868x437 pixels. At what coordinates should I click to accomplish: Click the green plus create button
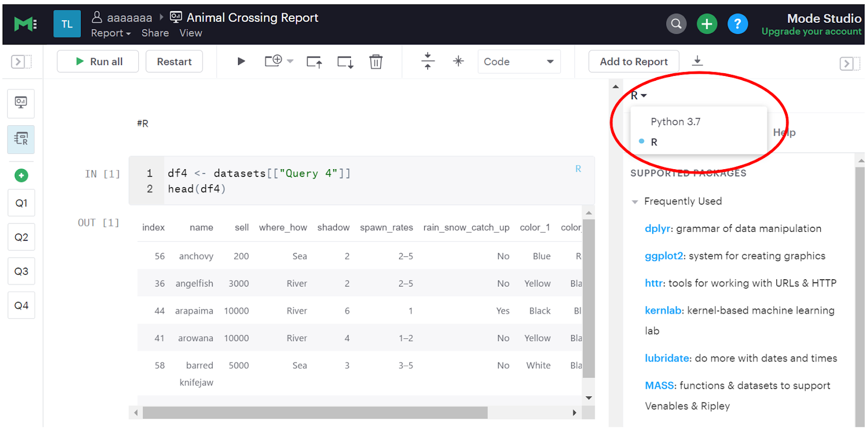click(x=707, y=24)
